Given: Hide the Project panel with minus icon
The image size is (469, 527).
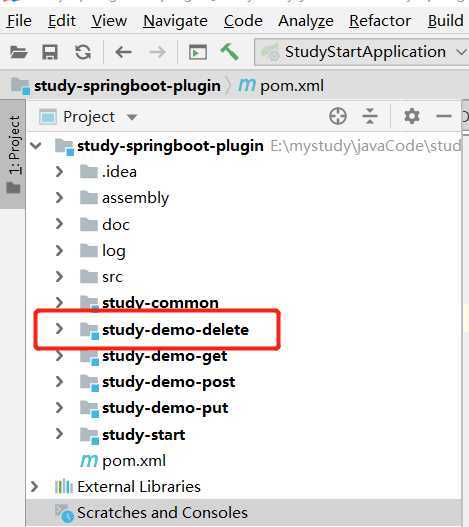Looking at the screenshot, I should 444,116.
